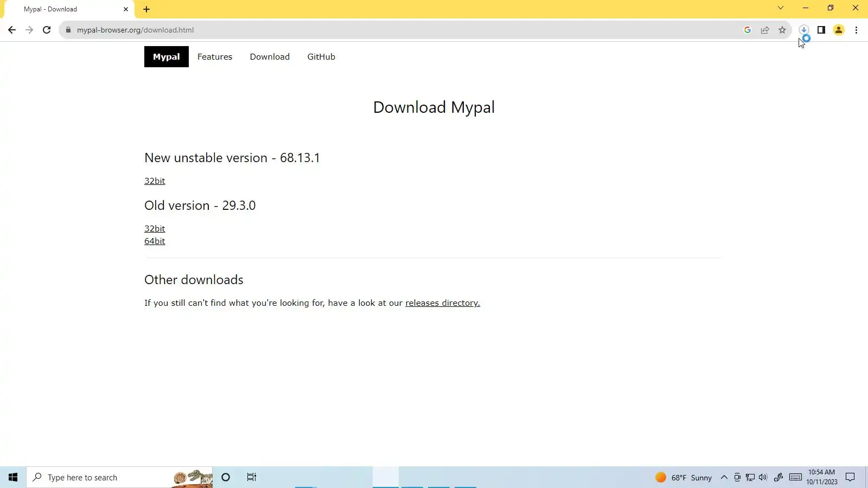Screen dimensions: 868x488
Task: Open the Features nav link
Action: pos(215,56)
